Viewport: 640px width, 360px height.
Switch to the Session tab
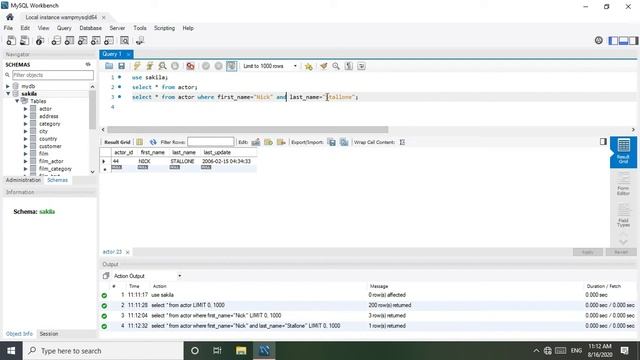[x=49, y=333]
